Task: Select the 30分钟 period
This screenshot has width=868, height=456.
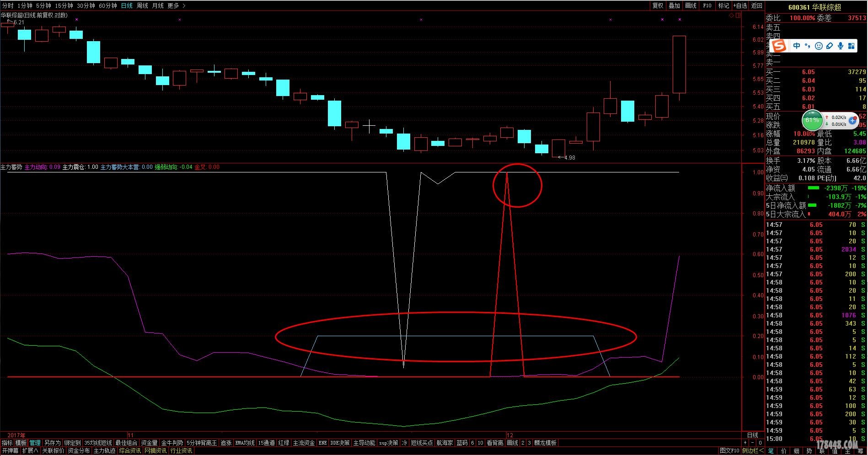Action: click(x=86, y=5)
